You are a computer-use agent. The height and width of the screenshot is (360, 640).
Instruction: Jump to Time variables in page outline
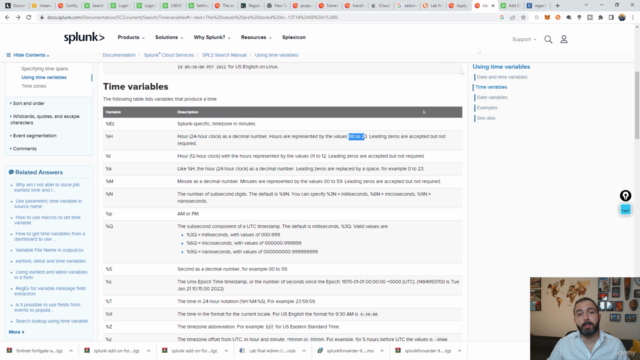(x=491, y=87)
